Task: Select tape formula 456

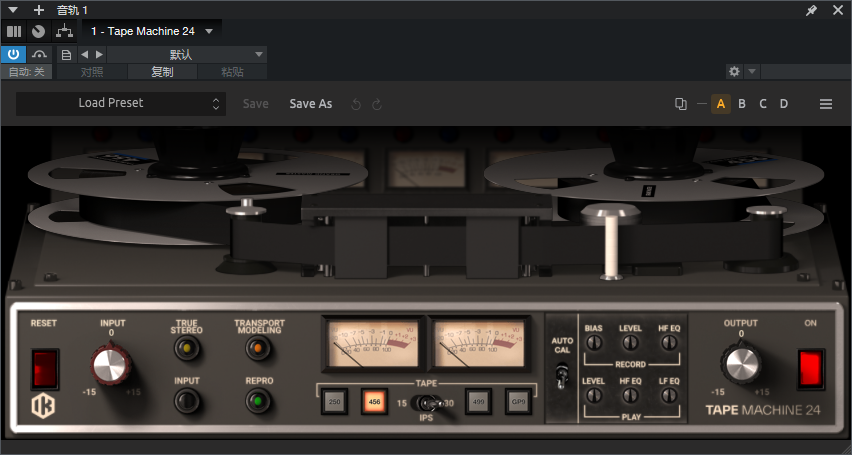Action: click(374, 402)
